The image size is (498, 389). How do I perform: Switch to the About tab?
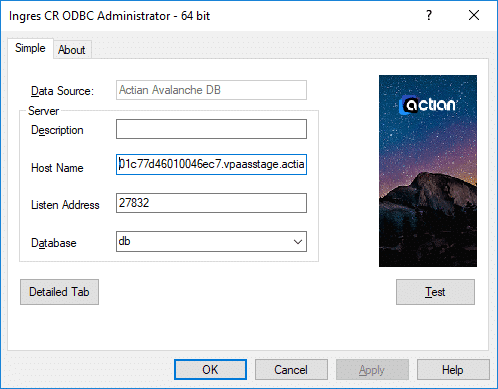(72, 50)
